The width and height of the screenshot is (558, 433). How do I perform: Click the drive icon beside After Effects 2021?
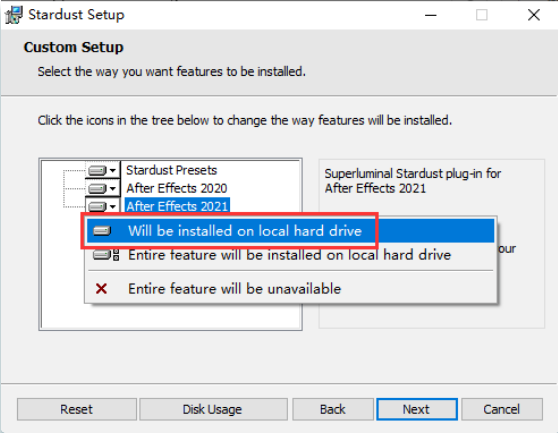97,206
